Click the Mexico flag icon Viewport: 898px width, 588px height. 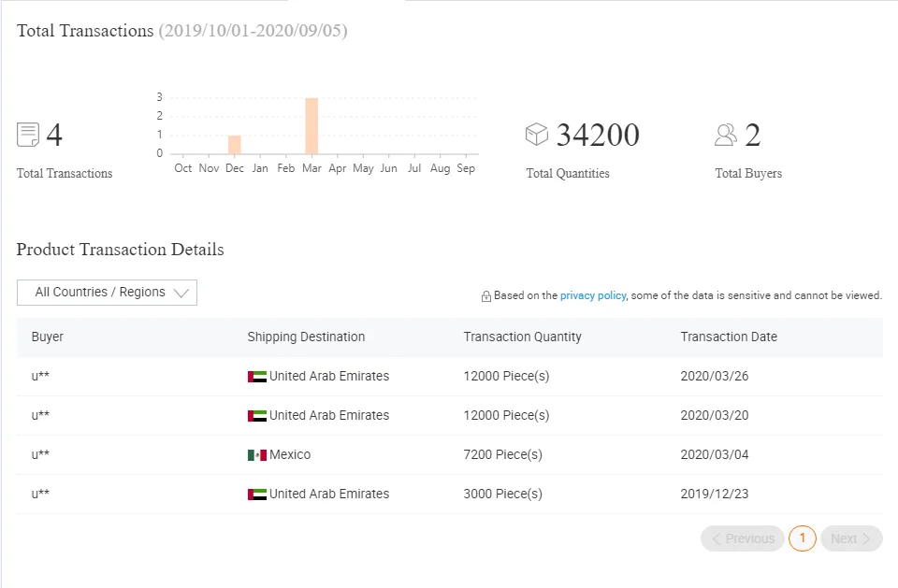(x=256, y=455)
